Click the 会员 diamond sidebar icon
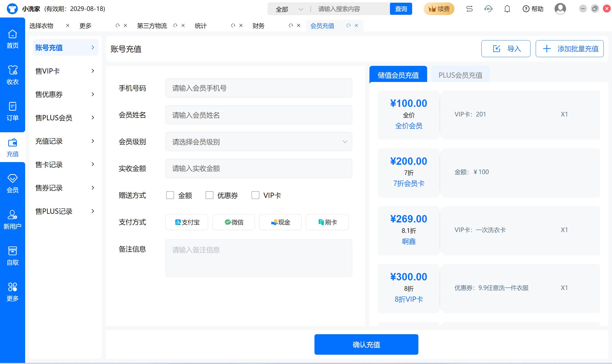612x364 pixels. click(13, 183)
